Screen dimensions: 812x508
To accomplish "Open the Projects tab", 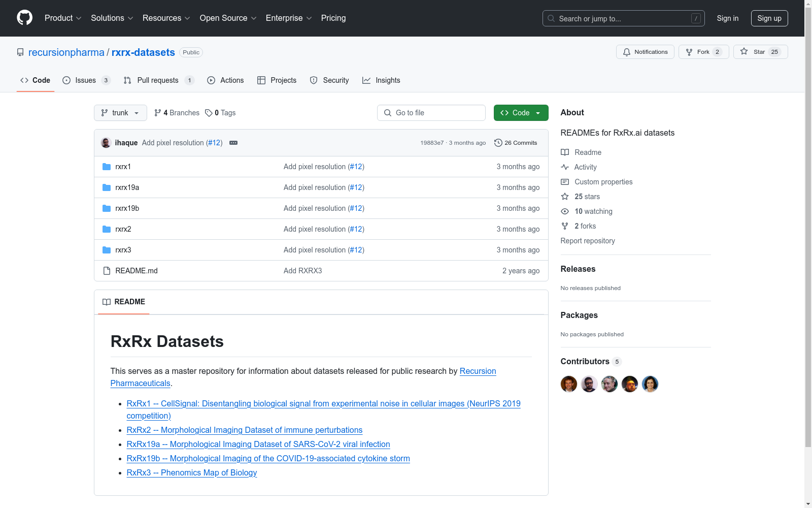I will click(x=277, y=80).
